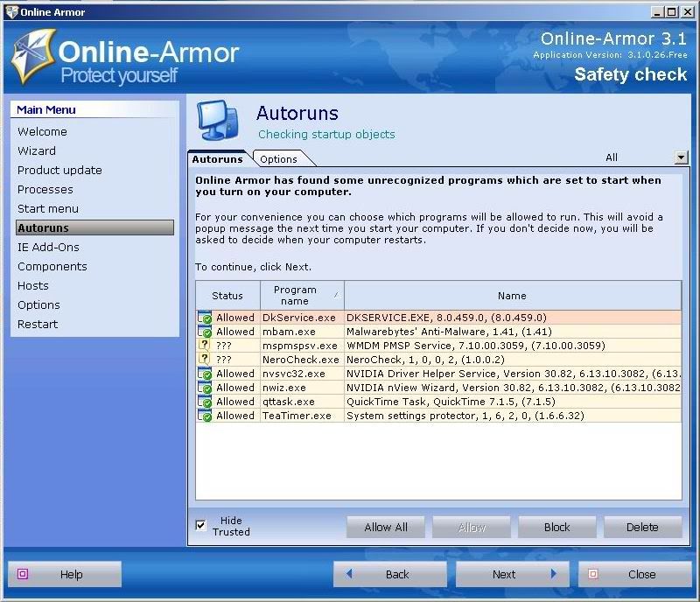Image resolution: width=700 pixels, height=602 pixels.
Task: Click the Autoruns computer icon in header
Action: [x=218, y=121]
